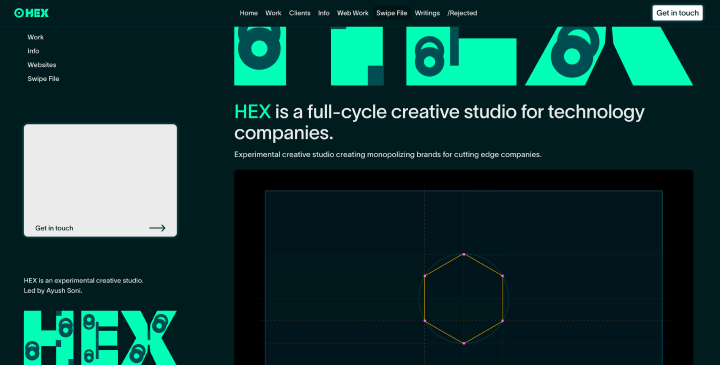The height and width of the screenshot is (365, 720).
Task: Go to Work in top navigation
Action: point(273,13)
